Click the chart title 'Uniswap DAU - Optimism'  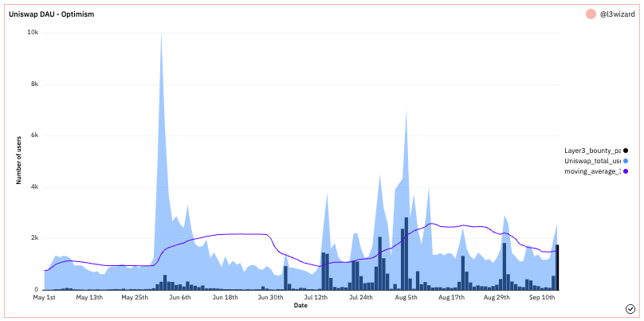[x=51, y=14]
